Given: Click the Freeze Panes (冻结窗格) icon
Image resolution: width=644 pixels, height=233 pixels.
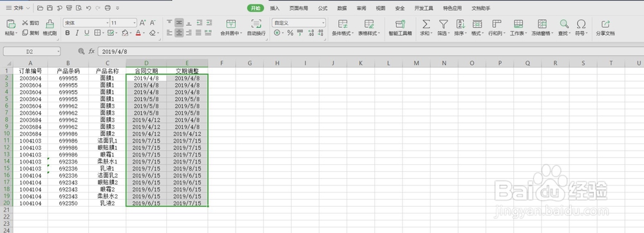Looking at the screenshot, I should click(x=542, y=23).
